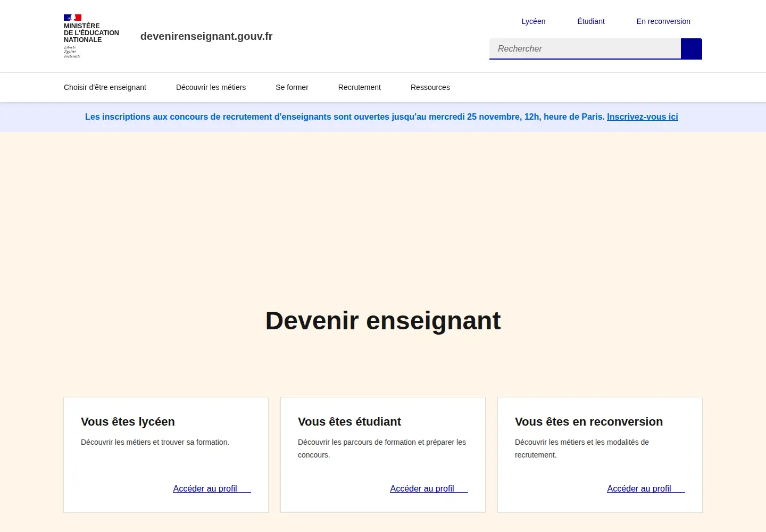
Task: Select the Vous êtes en reconversion heading
Action: pyautogui.click(x=589, y=421)
